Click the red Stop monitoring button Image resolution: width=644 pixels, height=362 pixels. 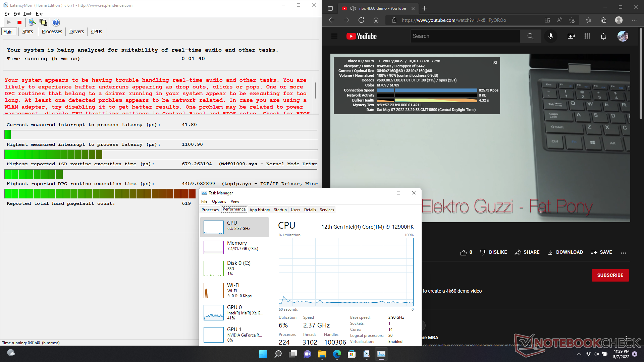coord(19,22)
